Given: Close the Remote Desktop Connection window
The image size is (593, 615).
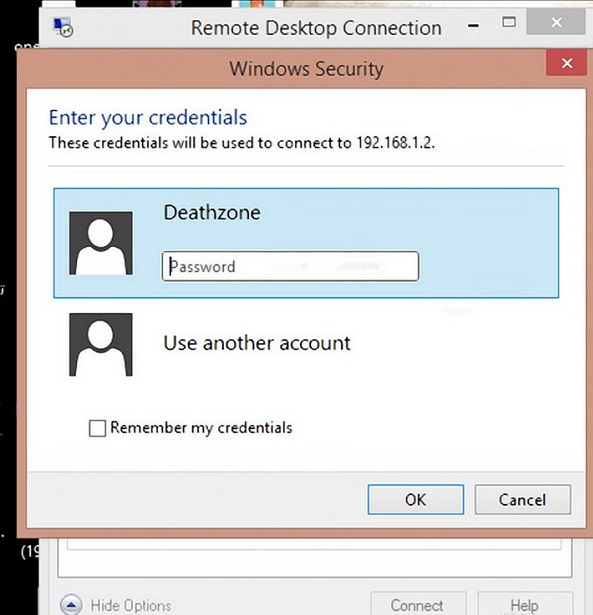Looking at the screenshot, I should (x=556, y=22).
